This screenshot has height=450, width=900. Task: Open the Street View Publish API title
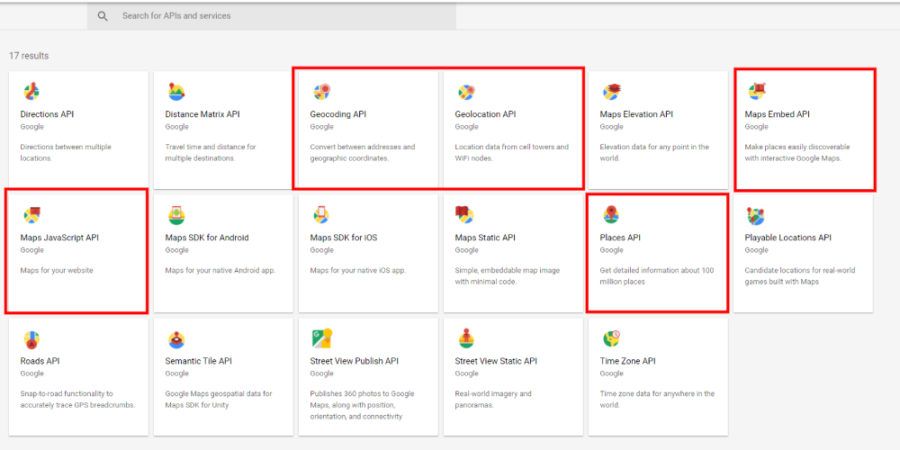(354, 361)
